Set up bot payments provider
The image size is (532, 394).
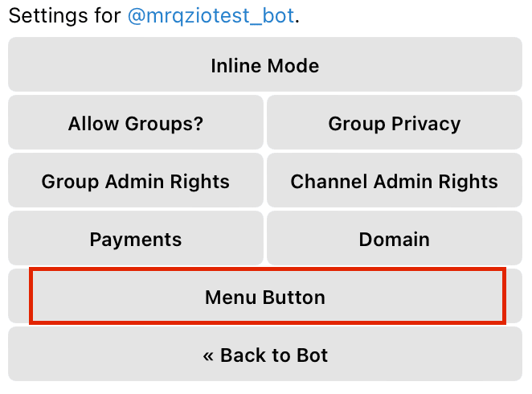pyautogui.click(x=136, y=238)
